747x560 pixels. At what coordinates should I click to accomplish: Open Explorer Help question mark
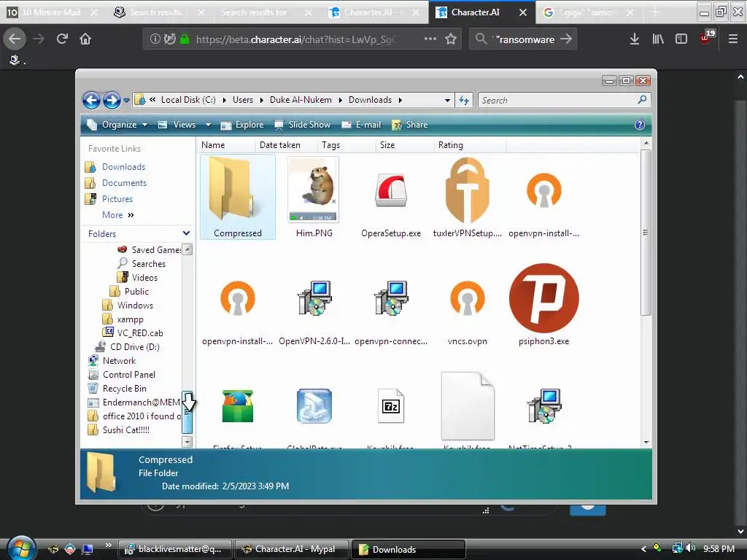click(x=639, y=125)
